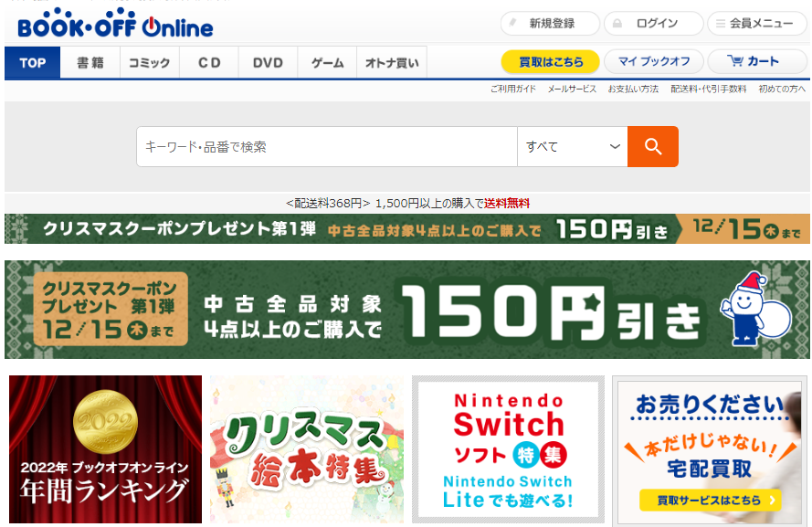Select the DVD tab
This screenshot has height=527, width=812.
pyautogui.click(x=267, y=62)
